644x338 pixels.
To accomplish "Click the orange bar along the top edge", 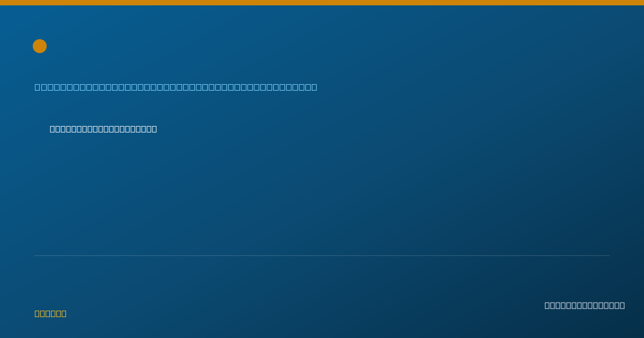I will click(322, 3).
